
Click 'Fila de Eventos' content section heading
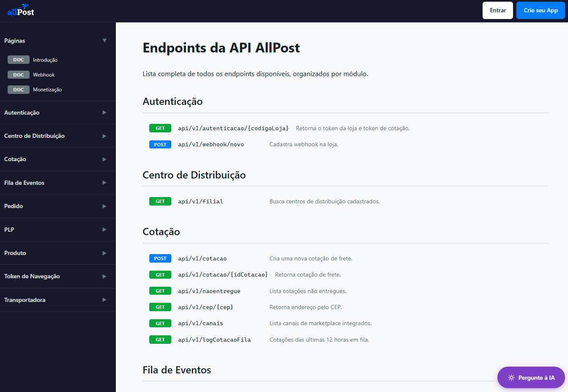(x=177, y=370)
